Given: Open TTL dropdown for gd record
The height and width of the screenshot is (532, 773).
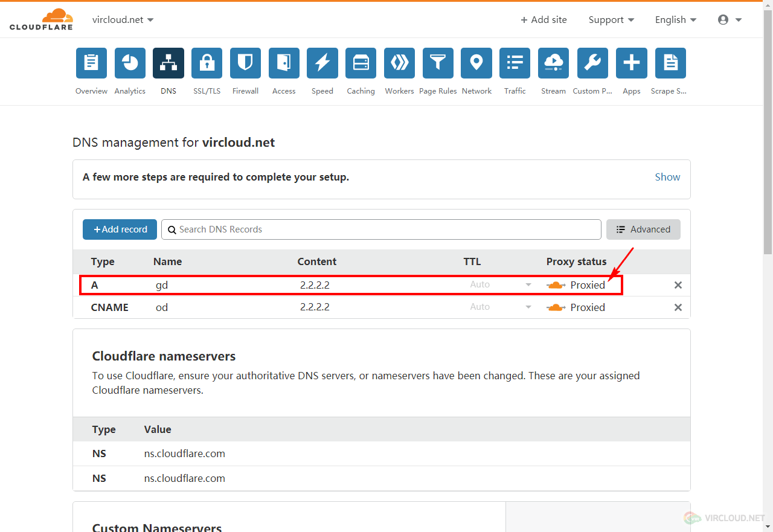Looking at the screenshot, I should (501, 285).
